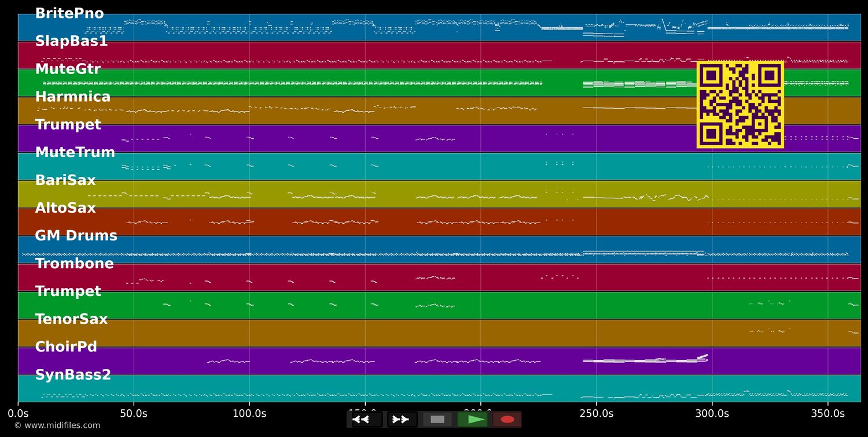The width and height of the screenshot is (868, 437).
Task: Click the ChoirPd track name
Action: coord(66,347)
